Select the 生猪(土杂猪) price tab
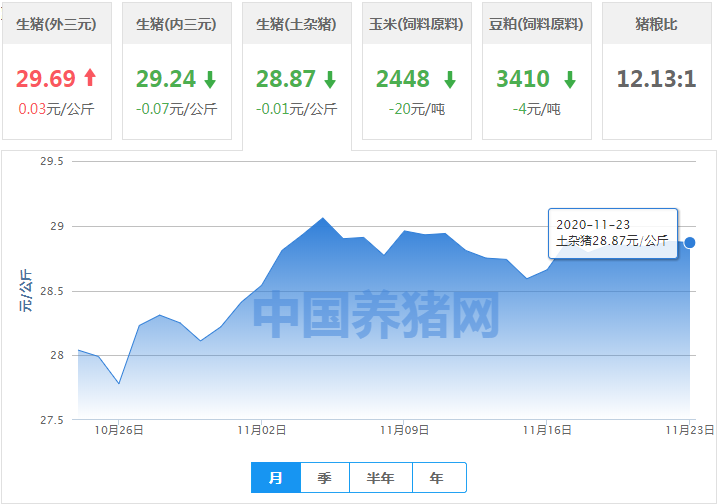Viewport: 719px width, 504px height. point(297,76)
